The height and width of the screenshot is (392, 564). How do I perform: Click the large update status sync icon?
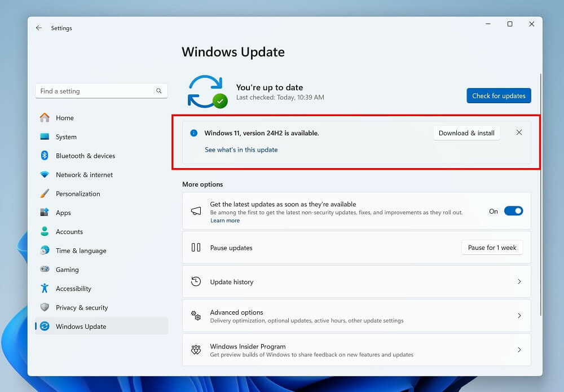[207, 92]
